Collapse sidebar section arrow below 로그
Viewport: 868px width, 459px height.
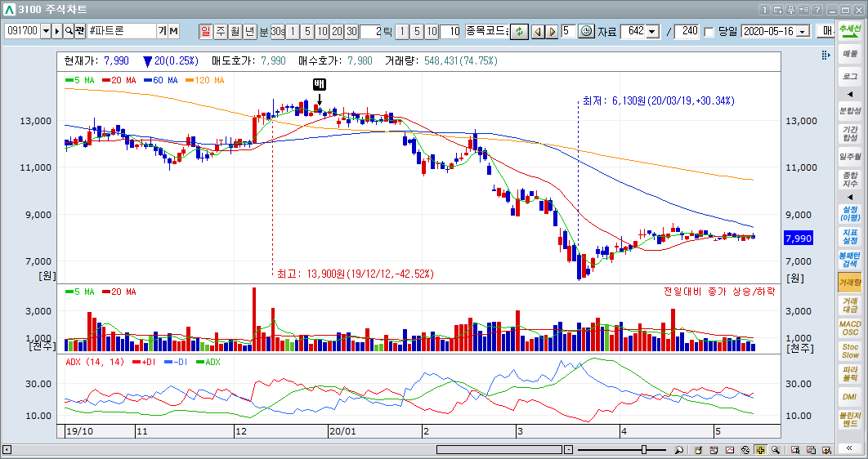850,94
